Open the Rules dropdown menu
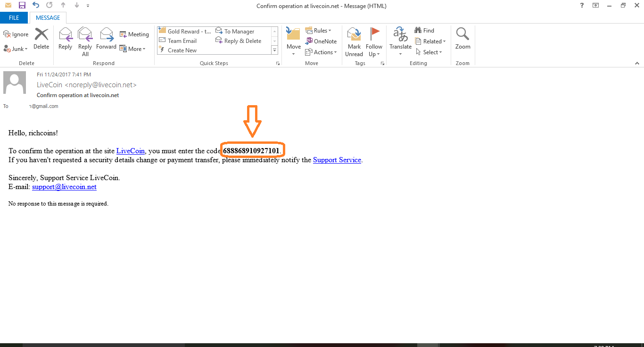The height and width of the screenshot is (347, 644). coord(319,31)
